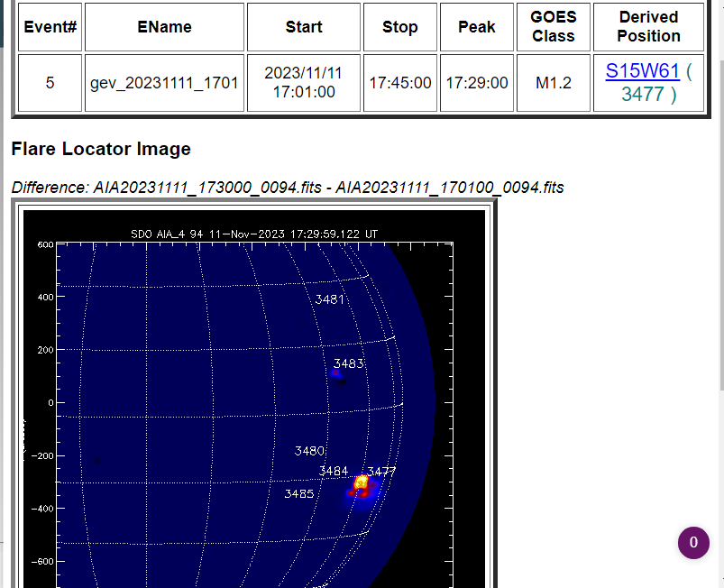This screenshot has height=588, width=724.
Task: Click event number 5 cell
Action: pyautogui.click(x=50, y=83)
